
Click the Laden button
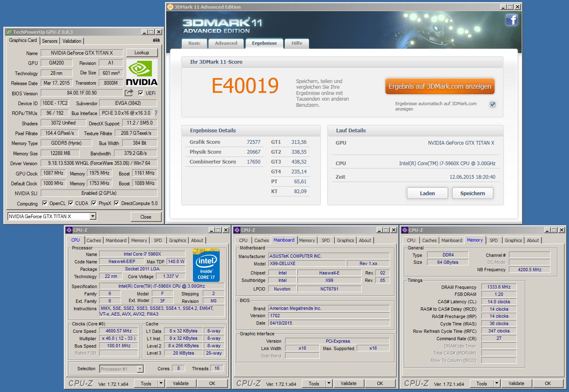tap(427, 193)
